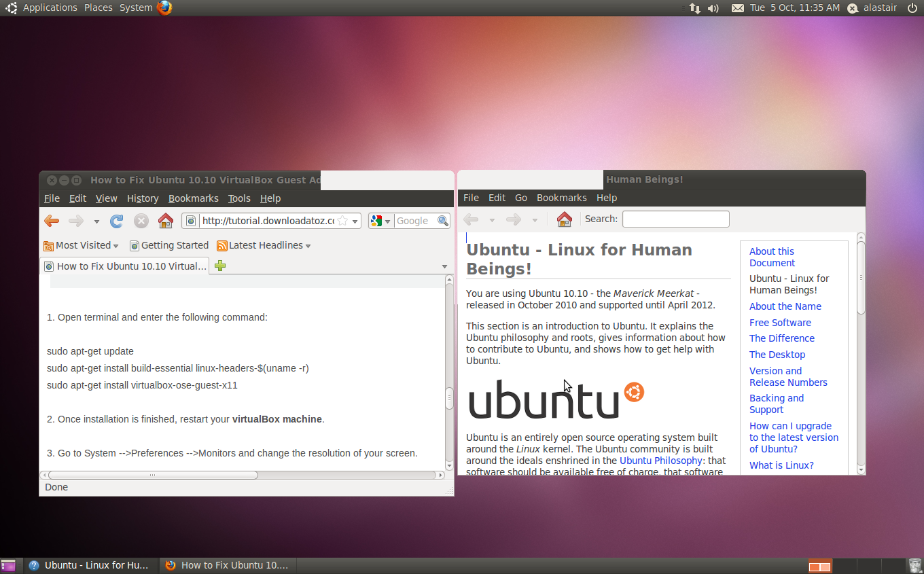
Task: Open Version and Release Numbers link
Action: 788,376
